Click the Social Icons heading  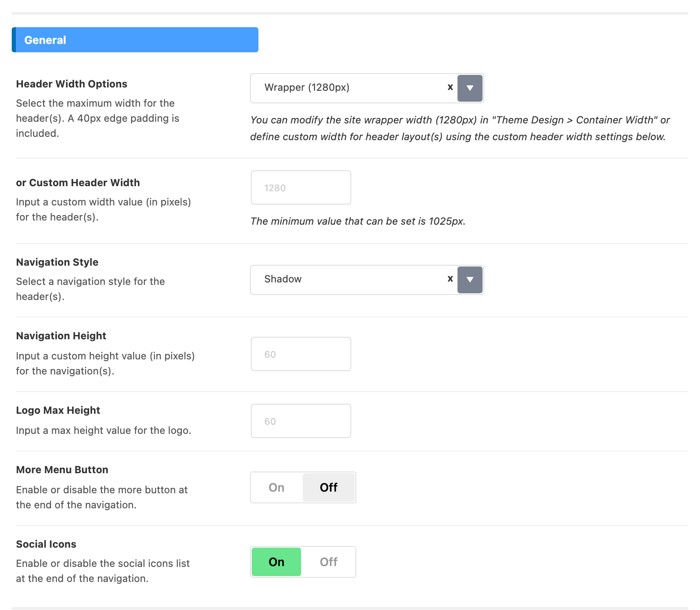coord(46,544)
